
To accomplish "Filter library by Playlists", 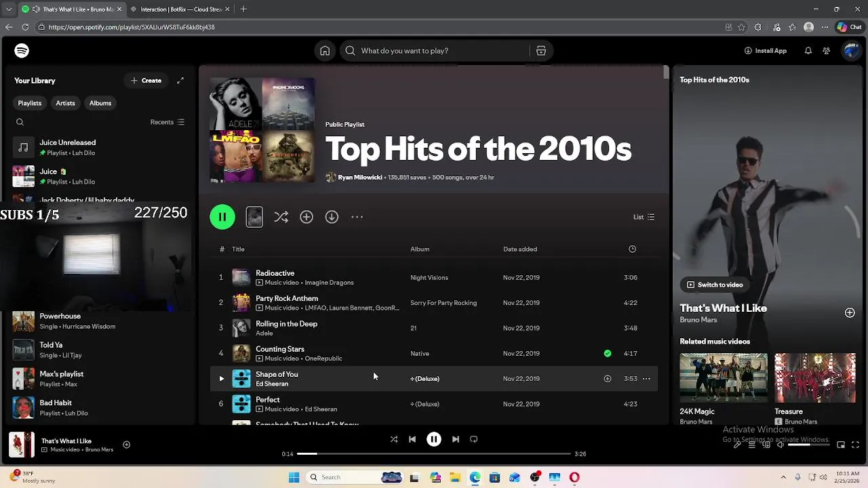I will point(30,103).
